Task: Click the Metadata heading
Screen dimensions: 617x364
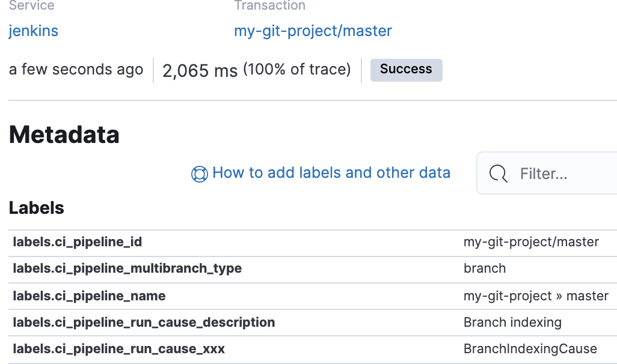Action: (x=64, y=135)
